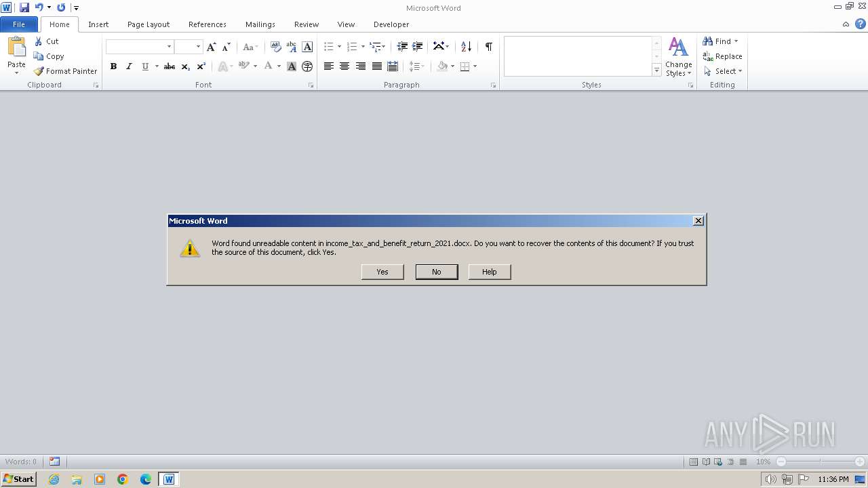The width and height of the screenshot is (868, 488).
Task: Expand the Styles gallery more arrow
Action: point(656,70)
